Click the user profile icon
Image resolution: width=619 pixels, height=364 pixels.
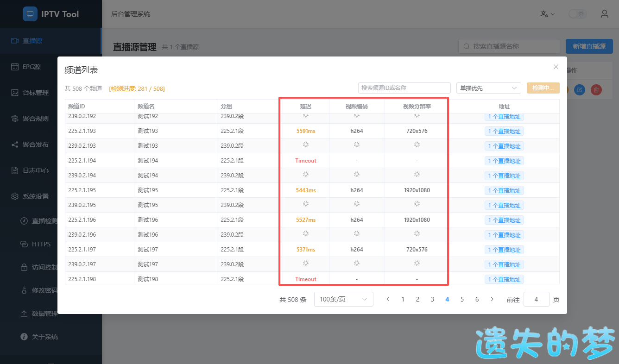tap(605, 14)
